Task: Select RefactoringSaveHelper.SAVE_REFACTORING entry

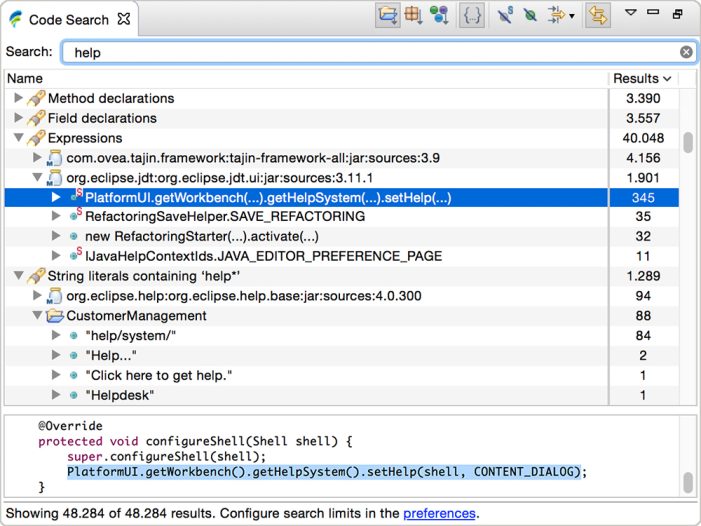Action: pos(225,217)
